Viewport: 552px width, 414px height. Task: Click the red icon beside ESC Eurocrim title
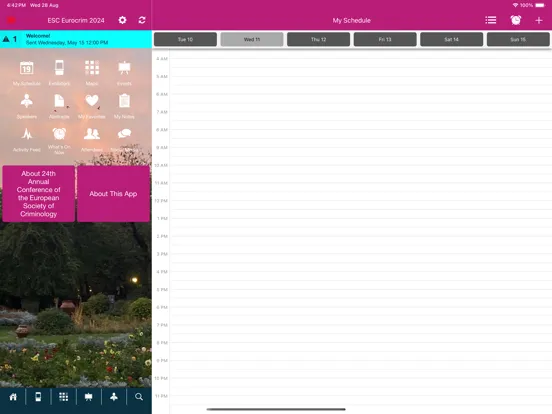(11, 20)
